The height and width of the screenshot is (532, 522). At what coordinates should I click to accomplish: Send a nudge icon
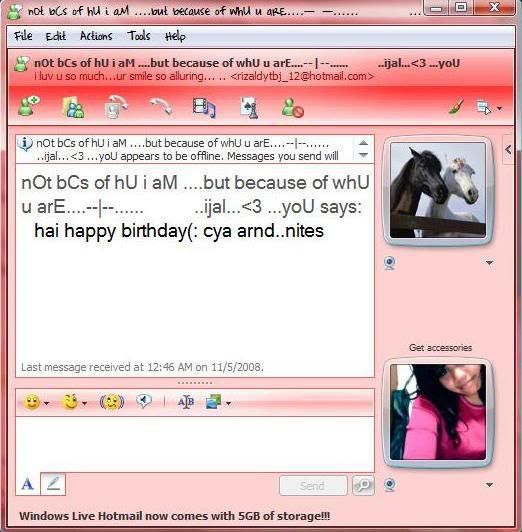(112, 402)
